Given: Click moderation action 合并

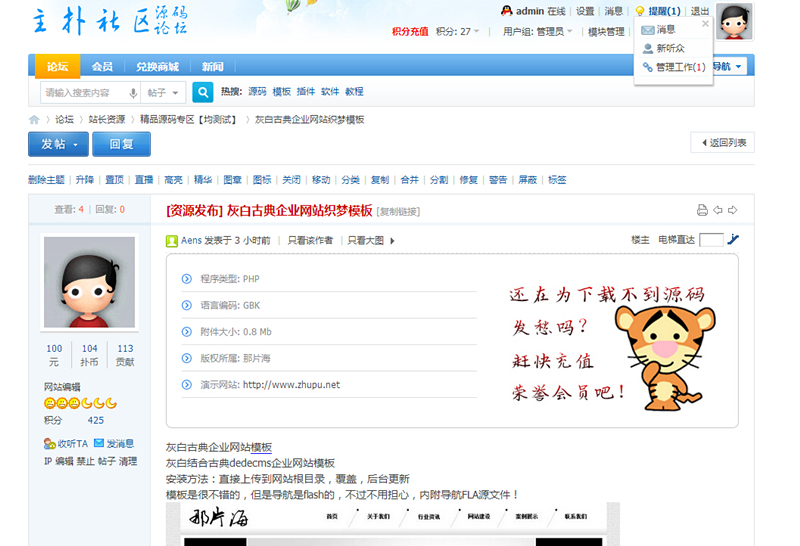Looking at the screenshot, I should click(410, 180).
